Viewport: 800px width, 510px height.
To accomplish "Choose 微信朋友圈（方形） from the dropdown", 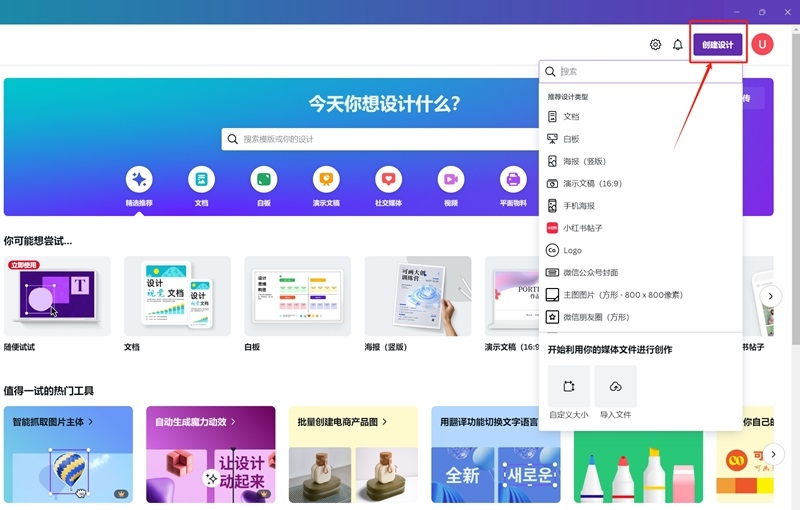I will click(640, 317).
